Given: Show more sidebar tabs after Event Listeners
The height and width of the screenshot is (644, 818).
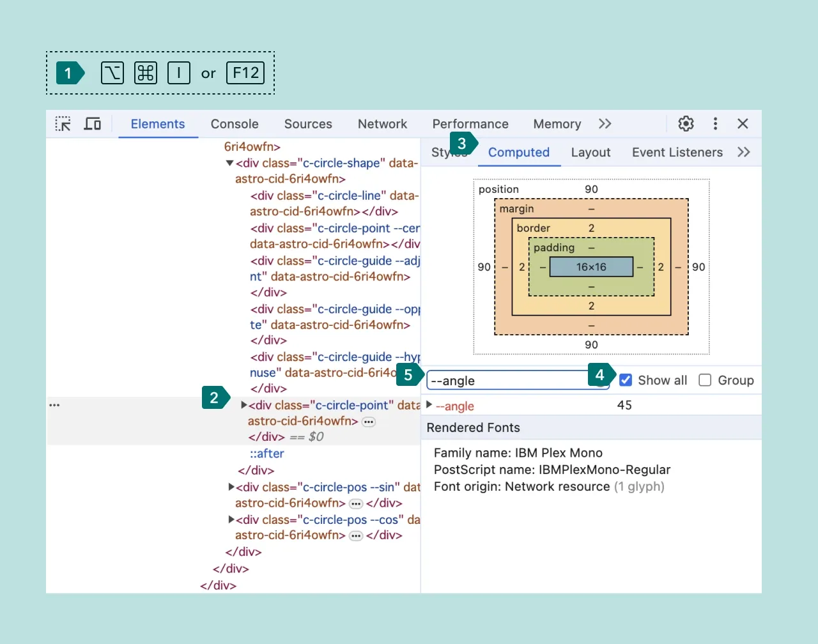Looking at the screenshot, I should [x=743, y=152].
